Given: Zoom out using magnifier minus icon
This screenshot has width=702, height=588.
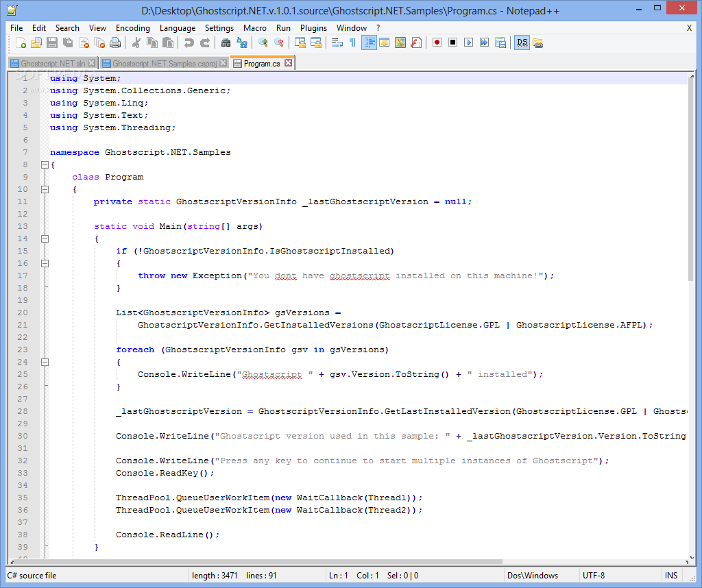Looking at the screenshot, I should 279,43.
